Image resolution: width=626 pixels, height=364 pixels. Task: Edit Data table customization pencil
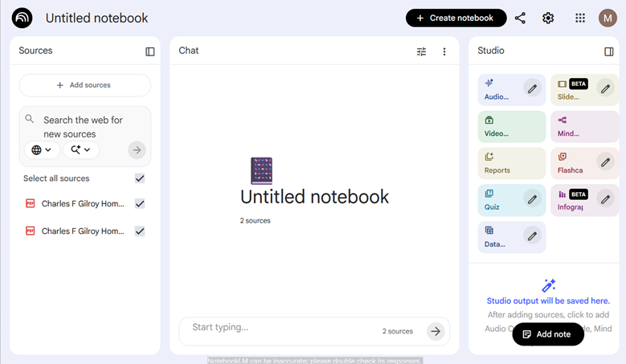click(x=532, y=236)
